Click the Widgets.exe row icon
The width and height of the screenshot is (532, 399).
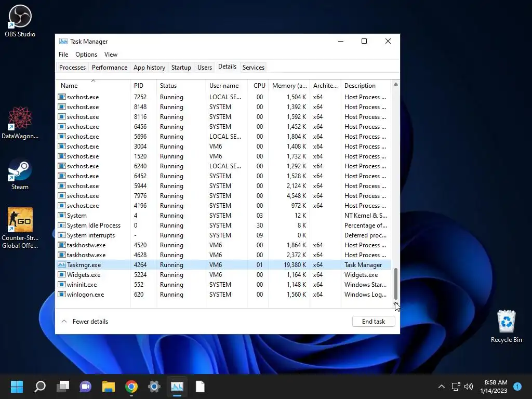[61, 275]
